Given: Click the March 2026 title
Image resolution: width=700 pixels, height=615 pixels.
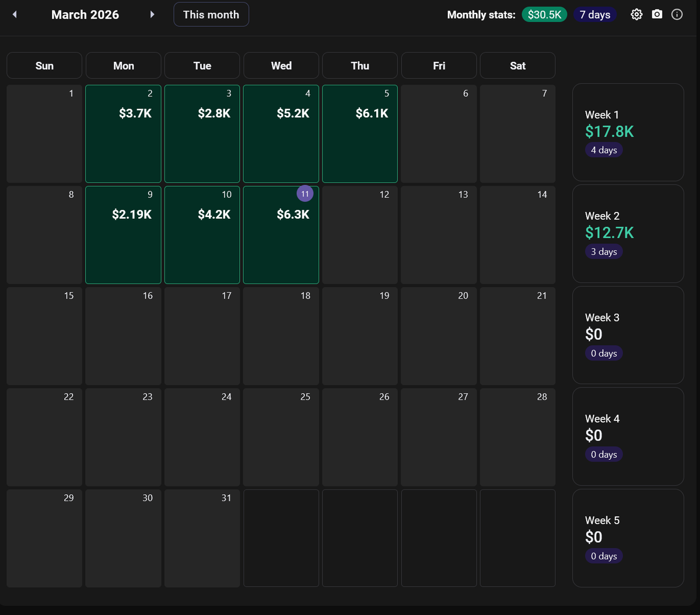Looking at the screenshot, I should (85, 15).
